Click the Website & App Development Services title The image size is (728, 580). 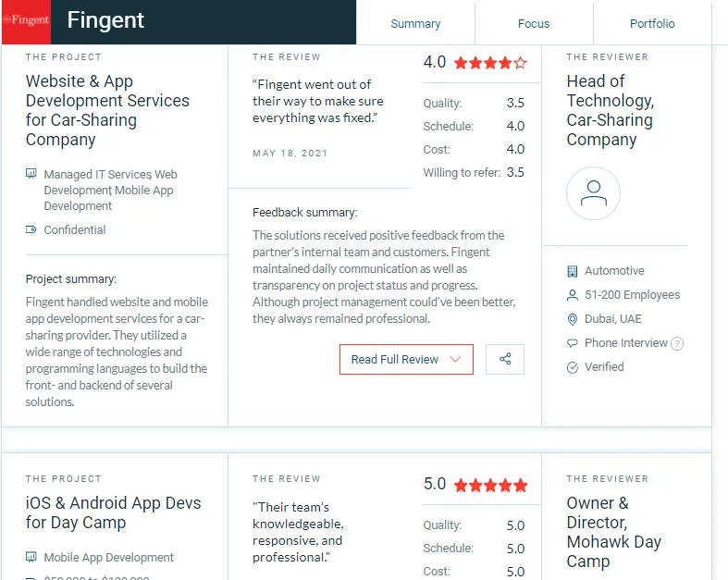click(107, 110)
